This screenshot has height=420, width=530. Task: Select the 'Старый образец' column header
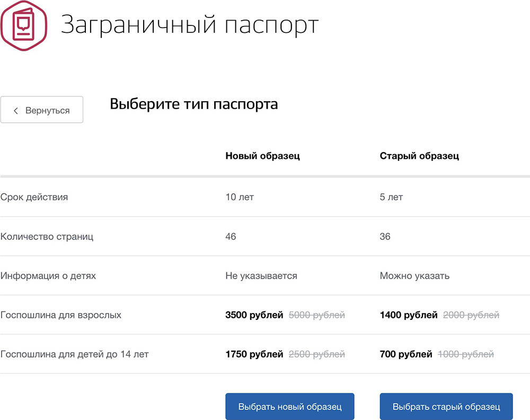(419, 156)
